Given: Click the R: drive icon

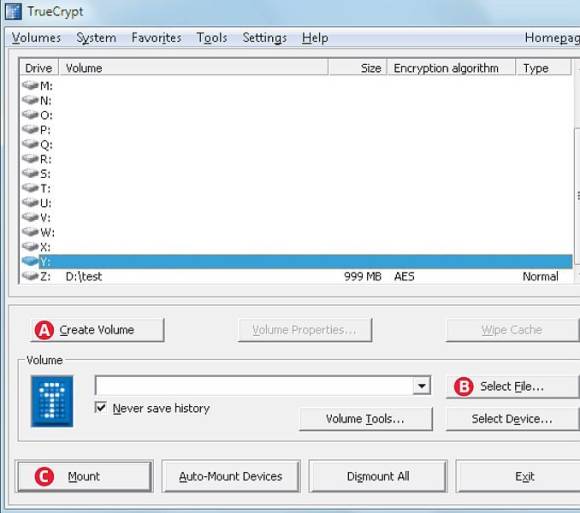Looking at the screenshot, I should (x=30, y=159).
